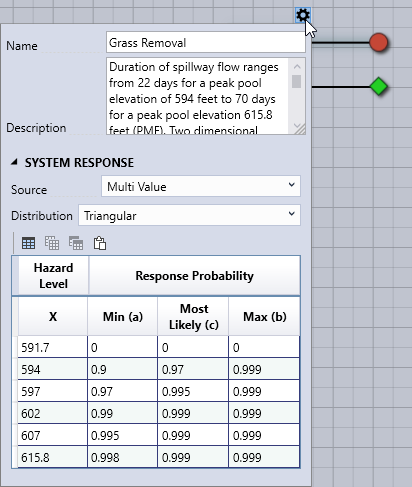Select Min cell 0.998 in row 615.8
The height and width of the screenshot is (487, 412).
pyautogui.click(x=123, y=457)
